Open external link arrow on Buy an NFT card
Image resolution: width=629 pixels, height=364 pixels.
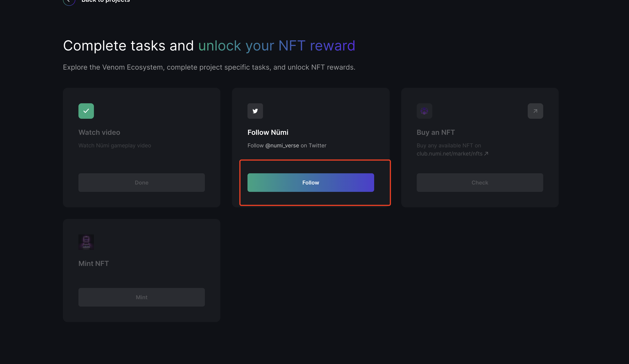pyautogui.click(x=535, y=111)
